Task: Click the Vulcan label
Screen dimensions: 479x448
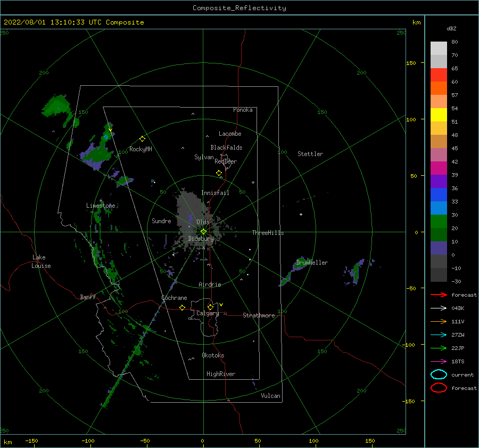Action: [x=270, y=396]
